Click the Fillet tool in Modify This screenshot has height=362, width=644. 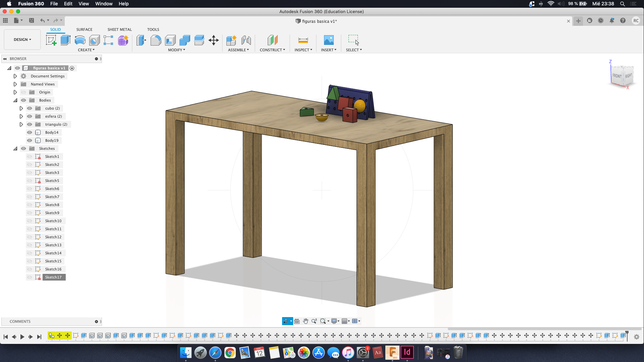click(x=156, y=40)
